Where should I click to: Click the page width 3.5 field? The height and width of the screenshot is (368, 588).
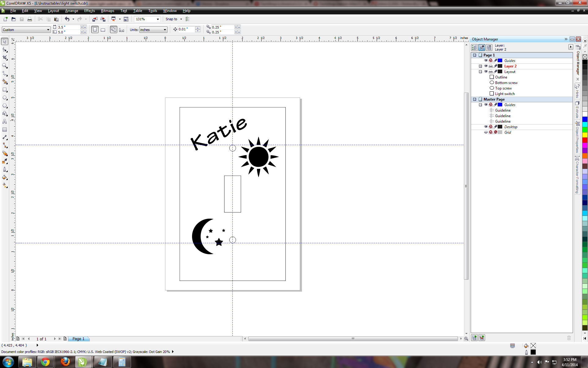(x=69, y=27)
